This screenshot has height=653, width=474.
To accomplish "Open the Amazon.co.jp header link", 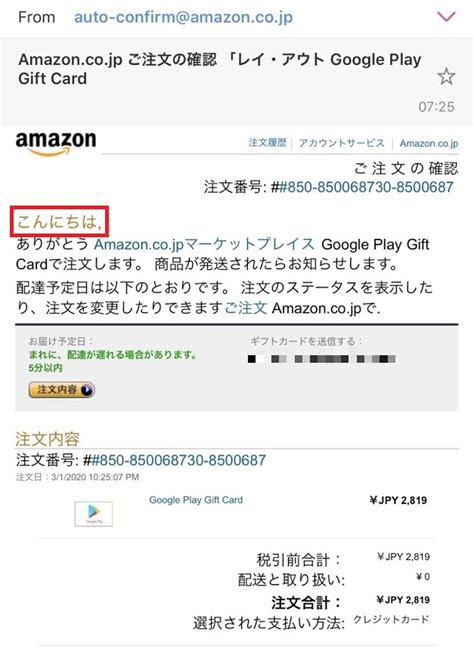I will (x=429, y=143).
